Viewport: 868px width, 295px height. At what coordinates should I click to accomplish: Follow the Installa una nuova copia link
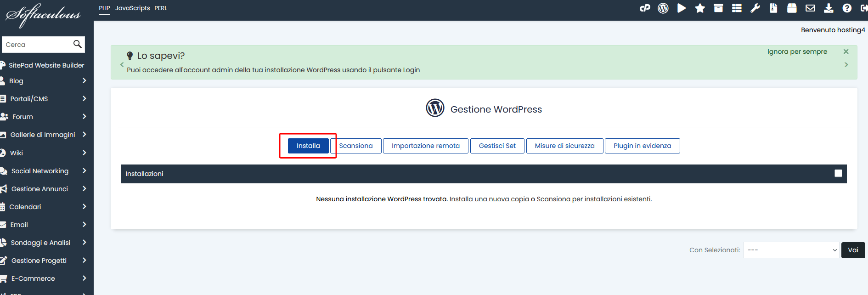(489, 199)
